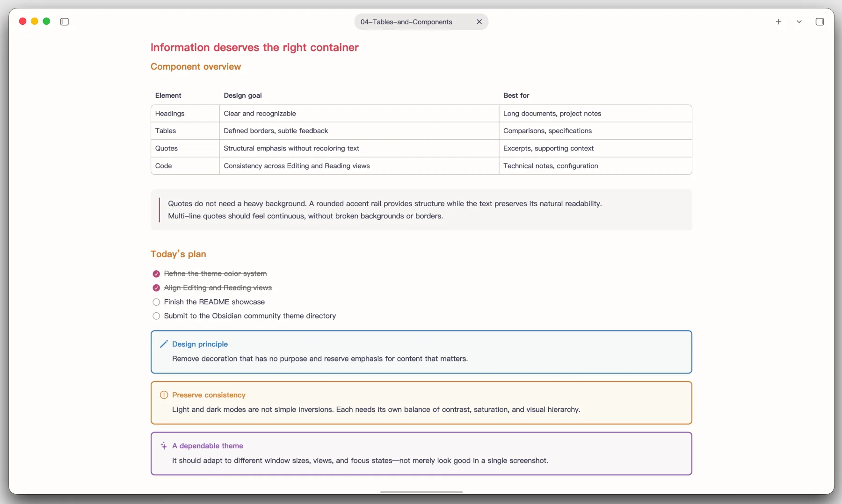Select the 'Quotes' table cell

click(x=185, y=148)
